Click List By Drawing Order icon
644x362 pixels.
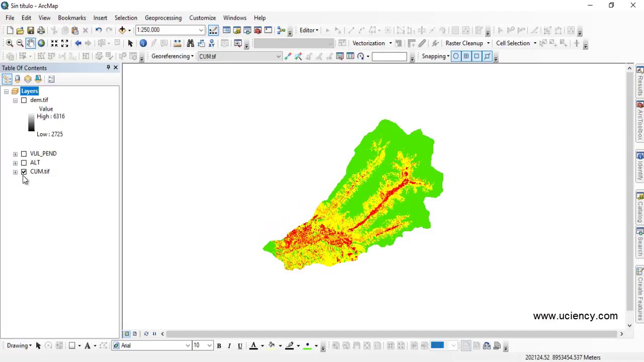point(7,79)
